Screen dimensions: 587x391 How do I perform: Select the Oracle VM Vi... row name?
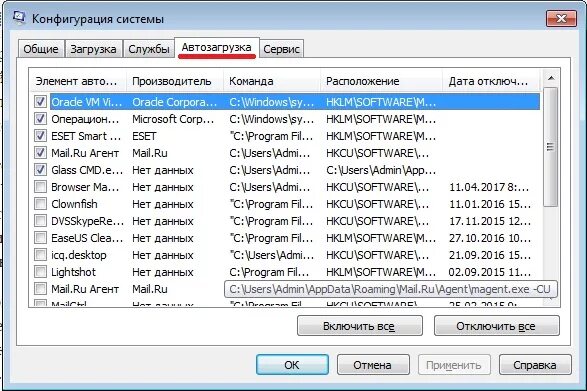click(x=87, y=102)
